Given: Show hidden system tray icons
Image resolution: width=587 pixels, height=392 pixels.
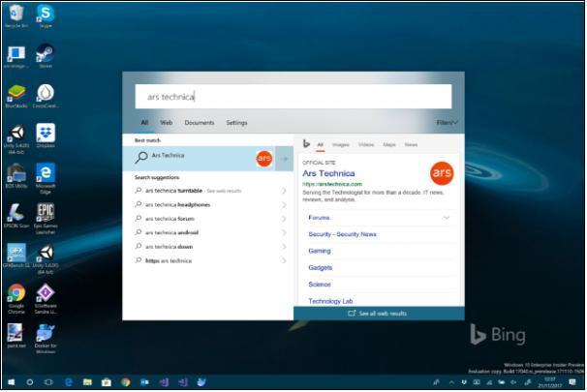Looking at the screenshot, I should 451,382.
